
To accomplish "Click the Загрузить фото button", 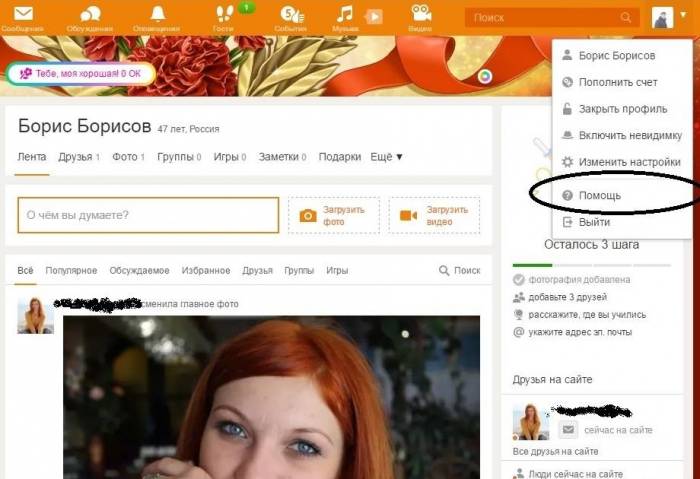I will pos(334,216).
